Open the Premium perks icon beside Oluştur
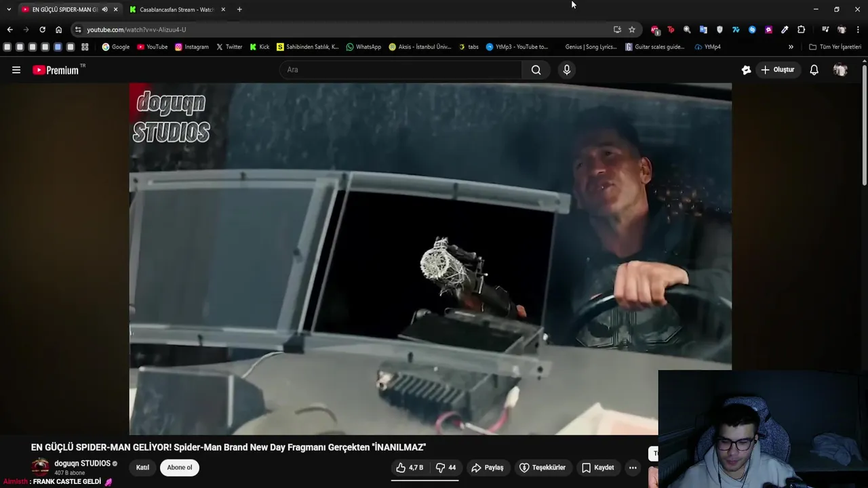The image size is (868, 488). [x=746, y=70]
